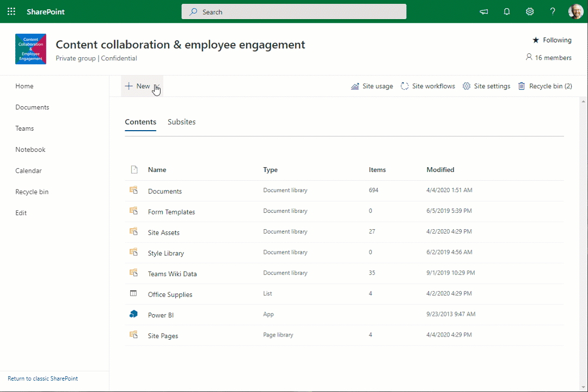The image size is (588, 392).
Task: Click the Site workflows icon
Action: tap(404, 85)
